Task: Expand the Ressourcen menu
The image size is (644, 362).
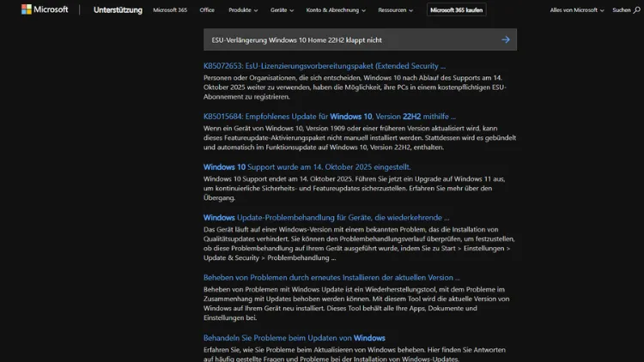Action: coord(397,10)
